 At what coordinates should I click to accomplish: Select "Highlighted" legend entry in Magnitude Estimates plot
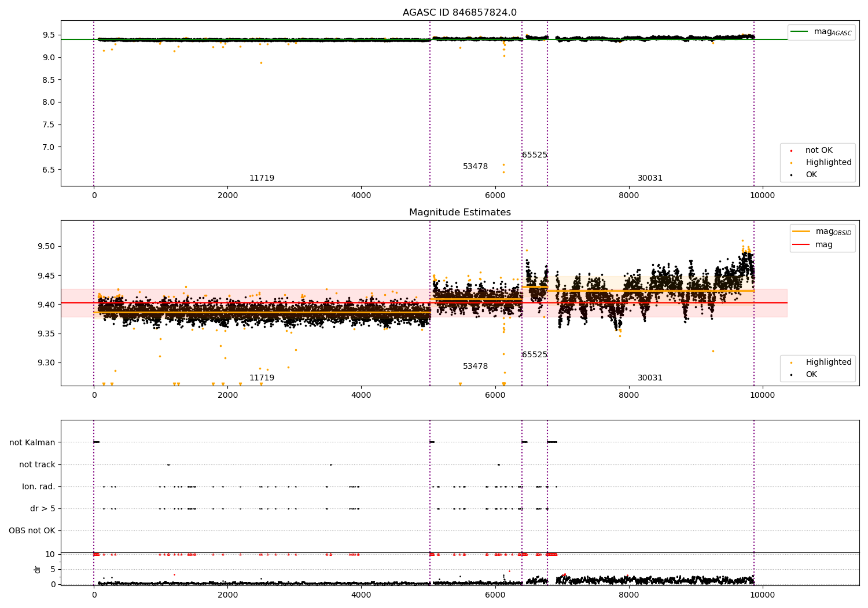click(829, 362)
